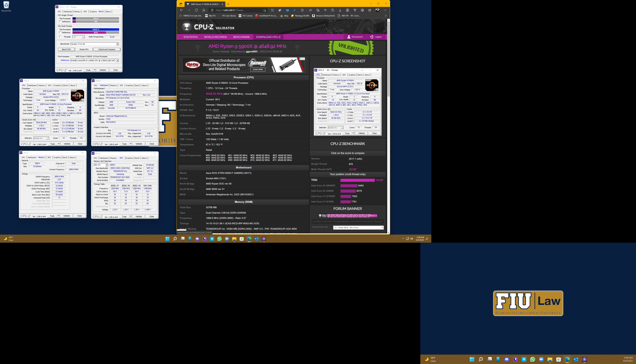Switch to About tab in Bench window
Viewport: 636px width, 364px height.
[108, 11]
